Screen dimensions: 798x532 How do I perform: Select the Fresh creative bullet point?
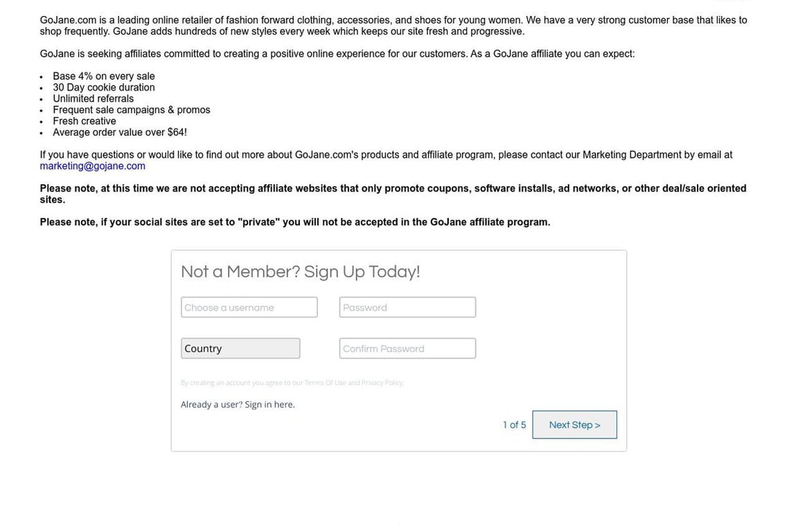[x=85, y=121]
